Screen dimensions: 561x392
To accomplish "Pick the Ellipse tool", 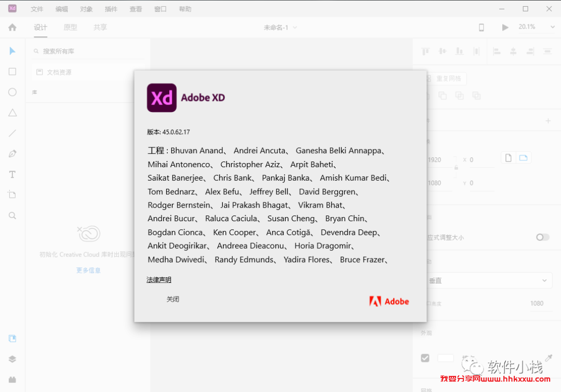I will tap(12, 92).
